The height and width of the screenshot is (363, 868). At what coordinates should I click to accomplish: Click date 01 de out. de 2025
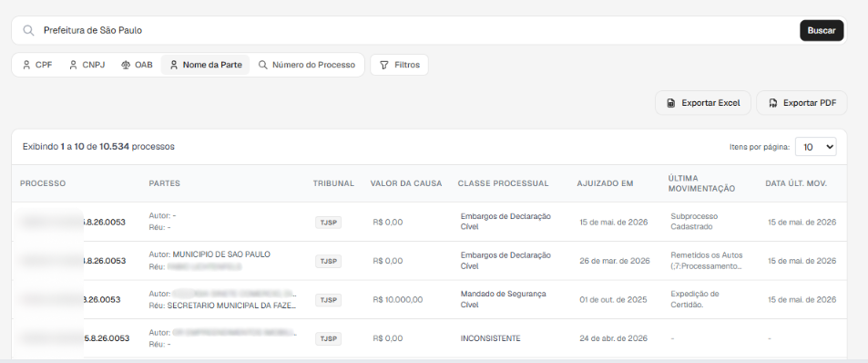point(613,300)
